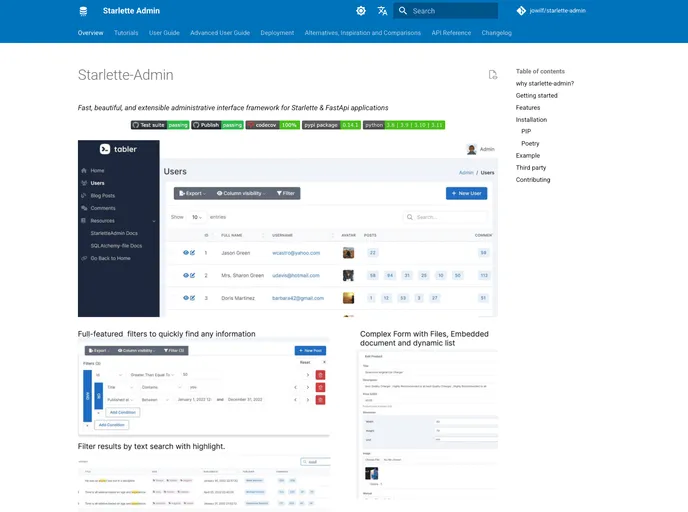Open the Advanced User Guide tab
This screenshot has height=512, width=688.
[x=220, y=33]
